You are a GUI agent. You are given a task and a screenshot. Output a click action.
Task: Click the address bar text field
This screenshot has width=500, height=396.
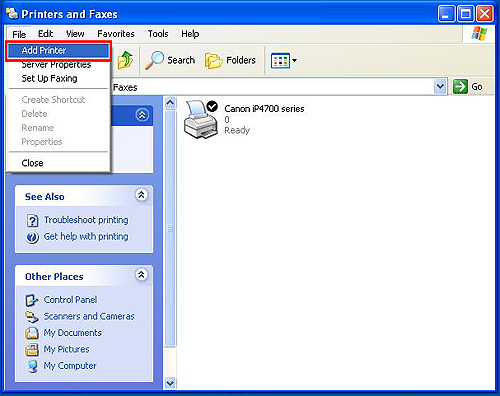(x=273, y=87)
